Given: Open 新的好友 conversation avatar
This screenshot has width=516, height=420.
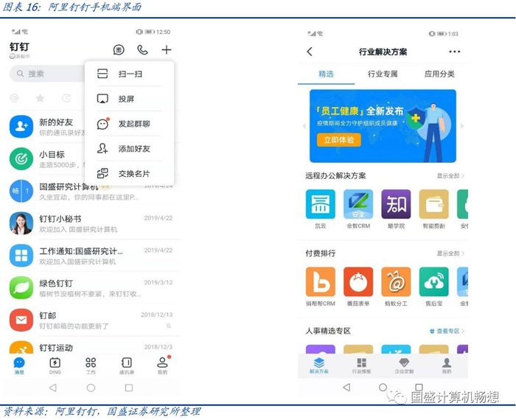Looking at the screenshot, I should pyautogui.click(x=21, y=127).
